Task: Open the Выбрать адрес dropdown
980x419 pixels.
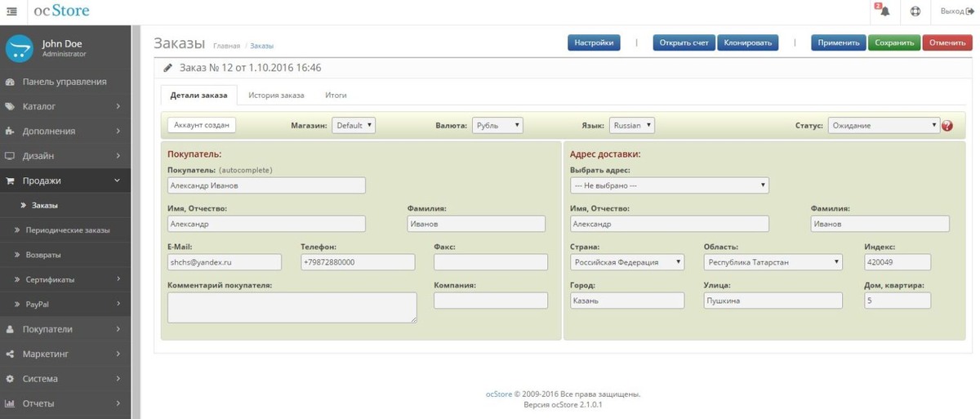Action: pyautogui.click(x=670, y=185)
